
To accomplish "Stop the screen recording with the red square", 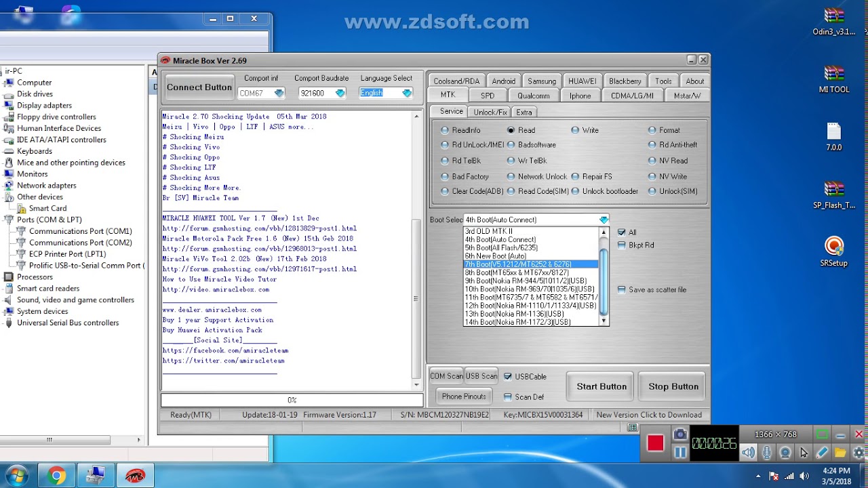I will click(655, 443).
